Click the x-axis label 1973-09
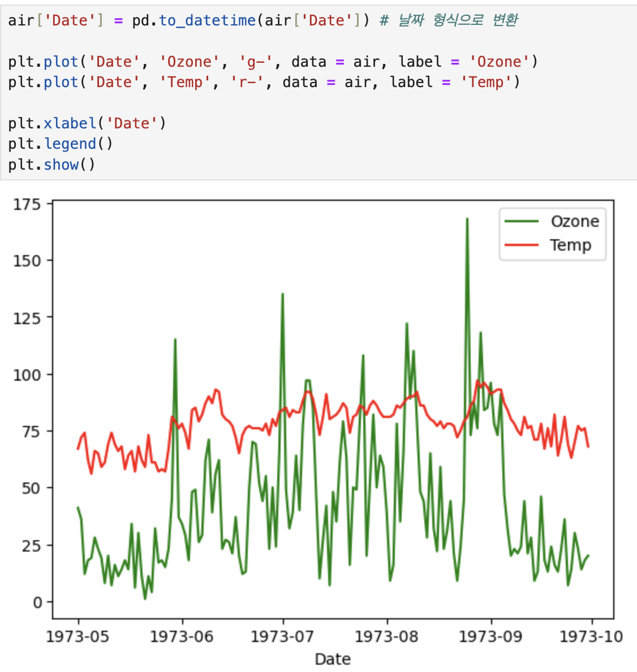Viewport: 637px width, 672px height. coord(491,636)
